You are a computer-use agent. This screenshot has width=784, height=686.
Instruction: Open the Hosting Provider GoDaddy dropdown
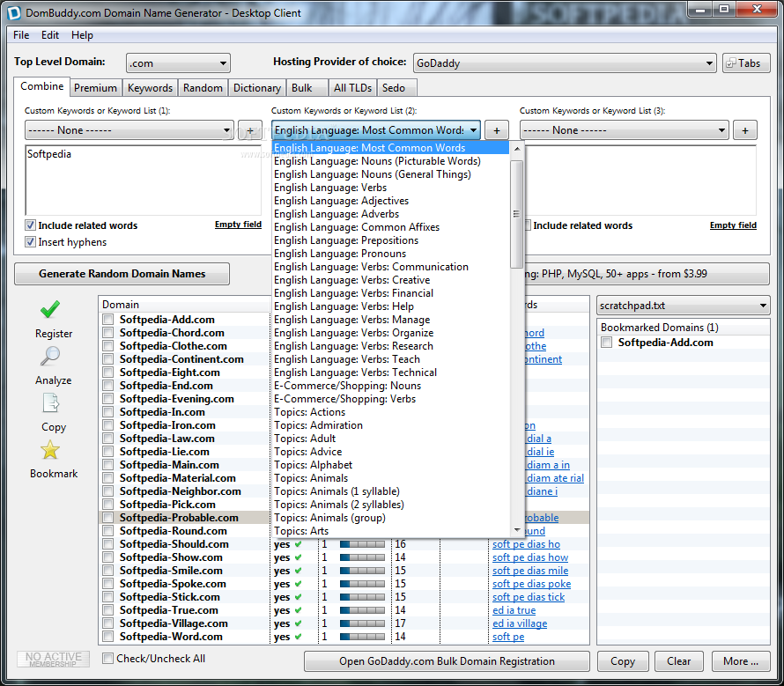[565, 63]
